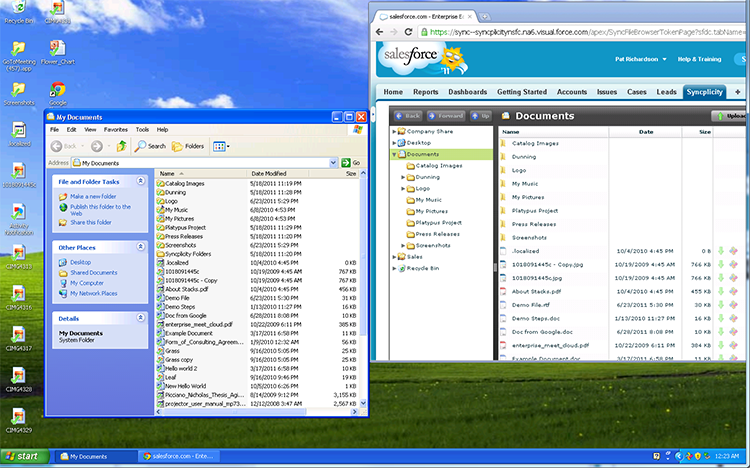
Task: Click Help & Training link in Salesforce
Action: 699,59
